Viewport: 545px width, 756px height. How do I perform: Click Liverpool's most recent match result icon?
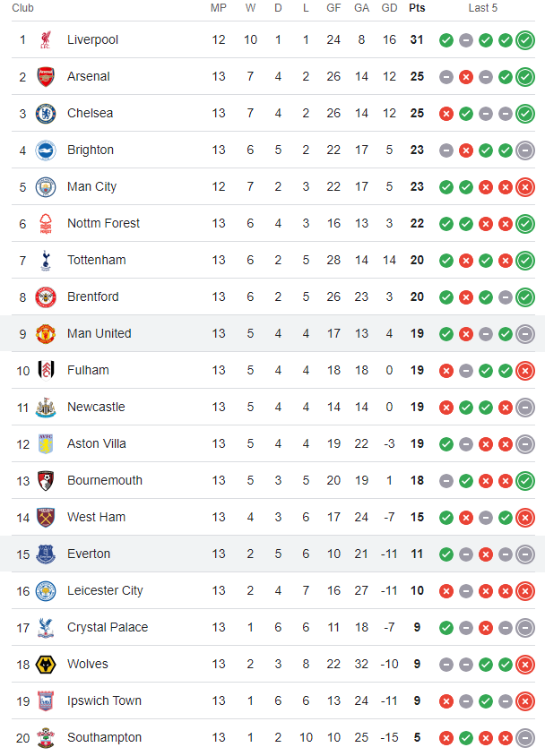[525, 39]
